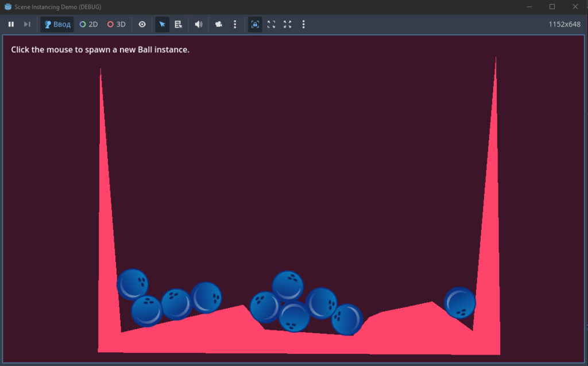Screen dimensions: 588x366
Task: Open camera override options icon
Action: [x=219, y=24]
